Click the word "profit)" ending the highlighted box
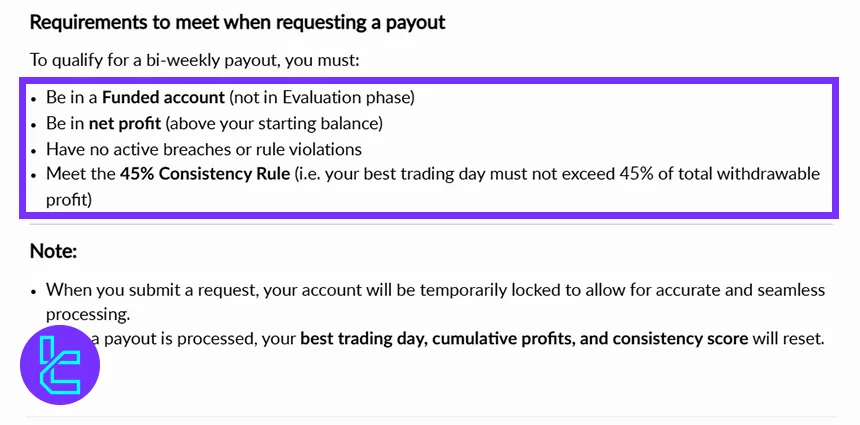This screenshot has width=860, height=425. 69,199
